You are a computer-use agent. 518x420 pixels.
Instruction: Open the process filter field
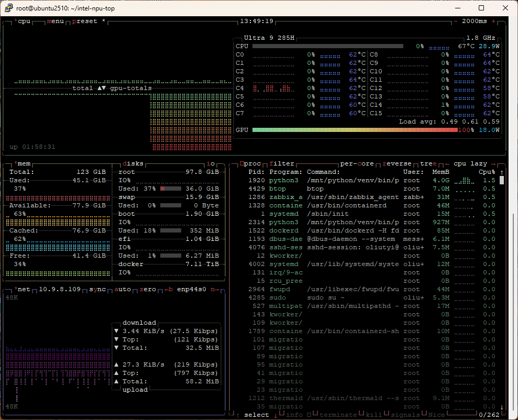pos(281,164)
